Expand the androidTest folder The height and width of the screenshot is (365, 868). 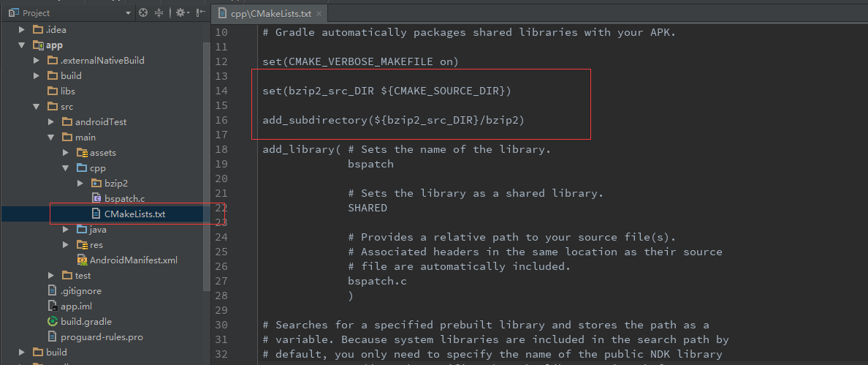pyautogui.click(x=51, y=122)
